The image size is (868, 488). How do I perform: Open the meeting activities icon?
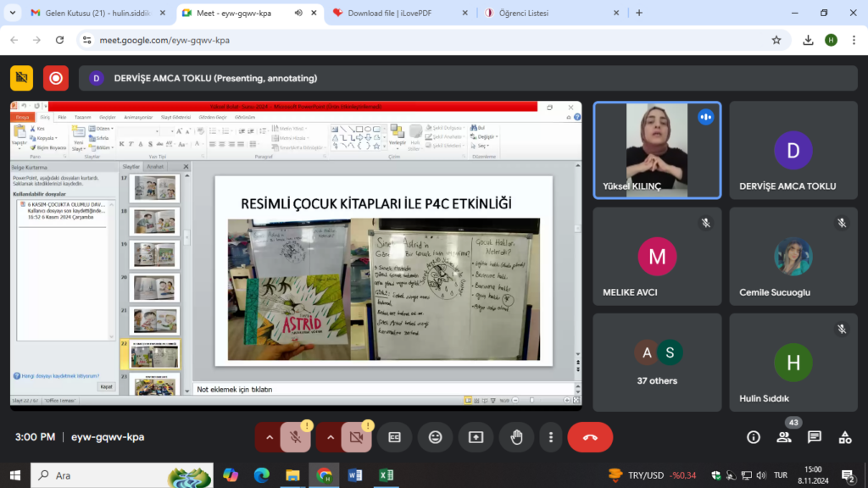[844, 437]
